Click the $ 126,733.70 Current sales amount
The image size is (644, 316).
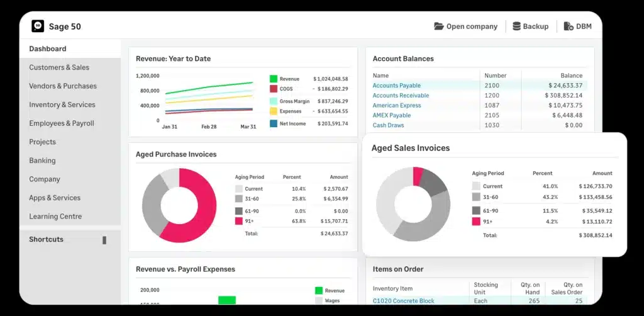click(596, 186)
